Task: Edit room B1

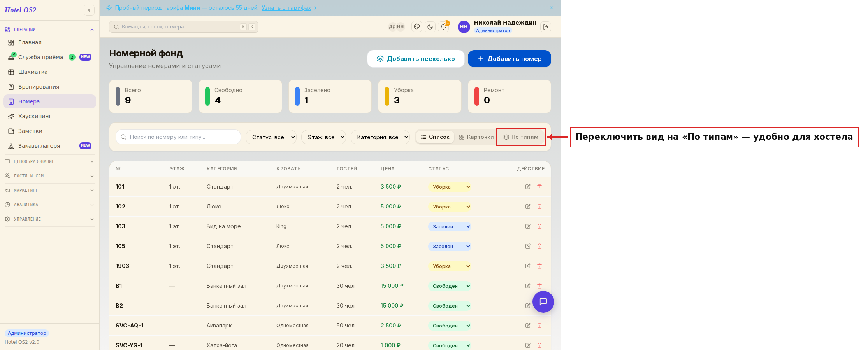Action: (528, 286)
